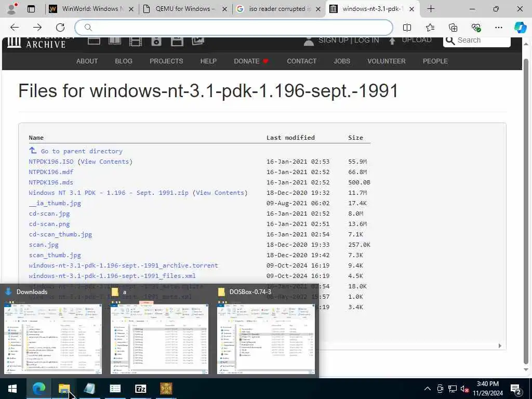Open the Archive texts book icon
Image resolution: width=532 pixels, height=399 pixels.
click(115, 41)
